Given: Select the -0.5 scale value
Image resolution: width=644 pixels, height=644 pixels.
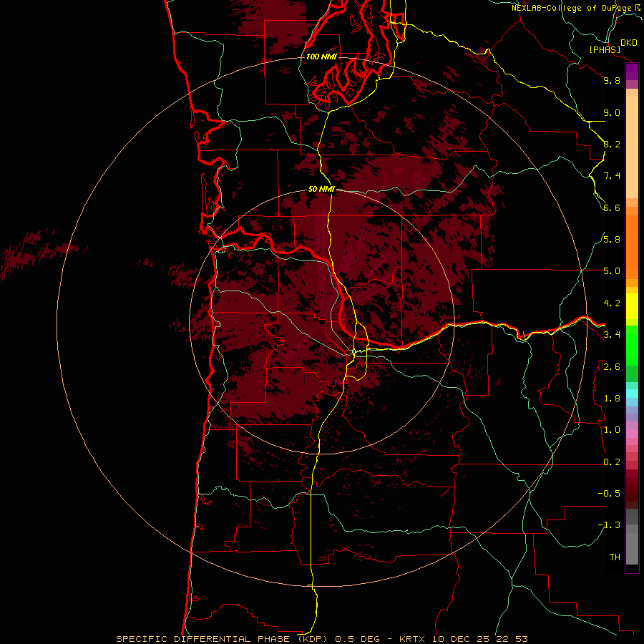Looking at the screenshot, I should 609,494.
